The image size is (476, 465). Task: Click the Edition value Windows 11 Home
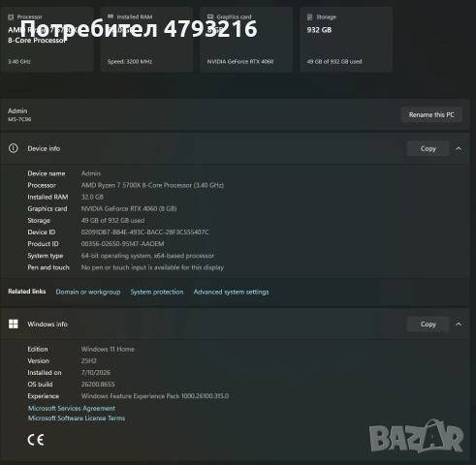[x=108, y=349]
